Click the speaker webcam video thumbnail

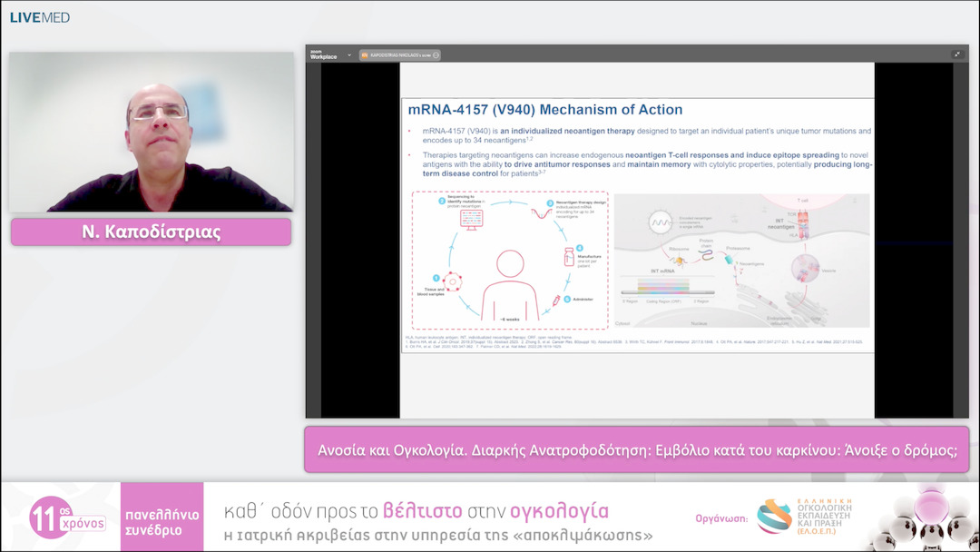152,132
